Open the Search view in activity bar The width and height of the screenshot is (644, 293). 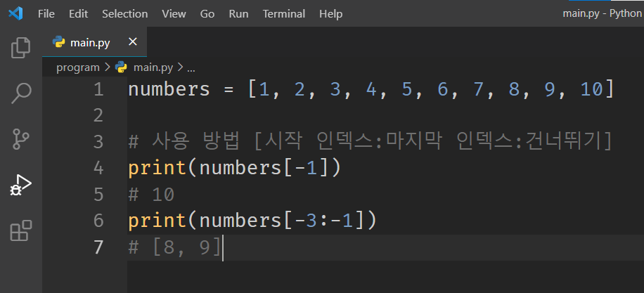tap(20, 93)
